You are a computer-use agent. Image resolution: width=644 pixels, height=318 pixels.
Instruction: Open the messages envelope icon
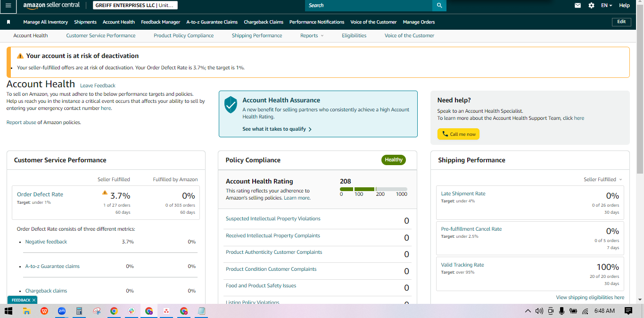(x=578, y=6)
